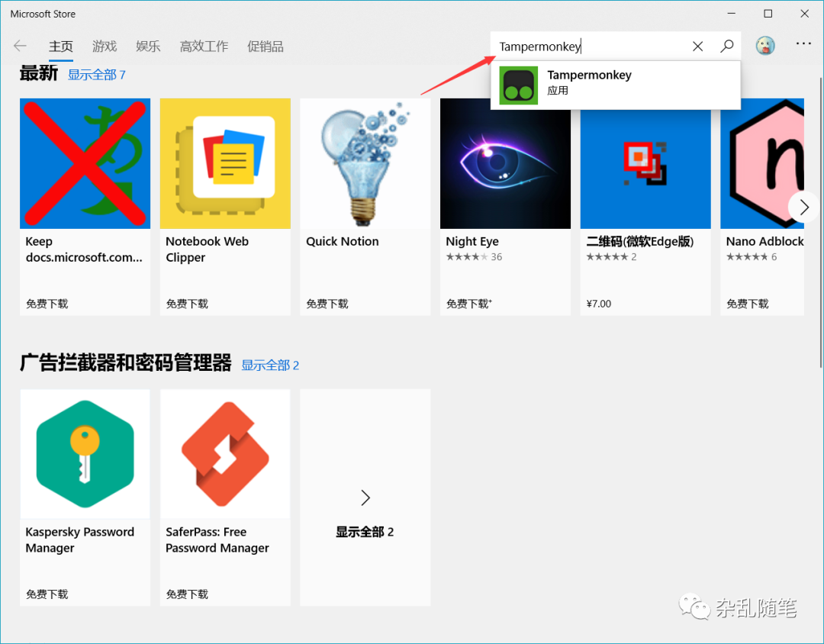Expand the right carousel arrow for 最新

803,206
